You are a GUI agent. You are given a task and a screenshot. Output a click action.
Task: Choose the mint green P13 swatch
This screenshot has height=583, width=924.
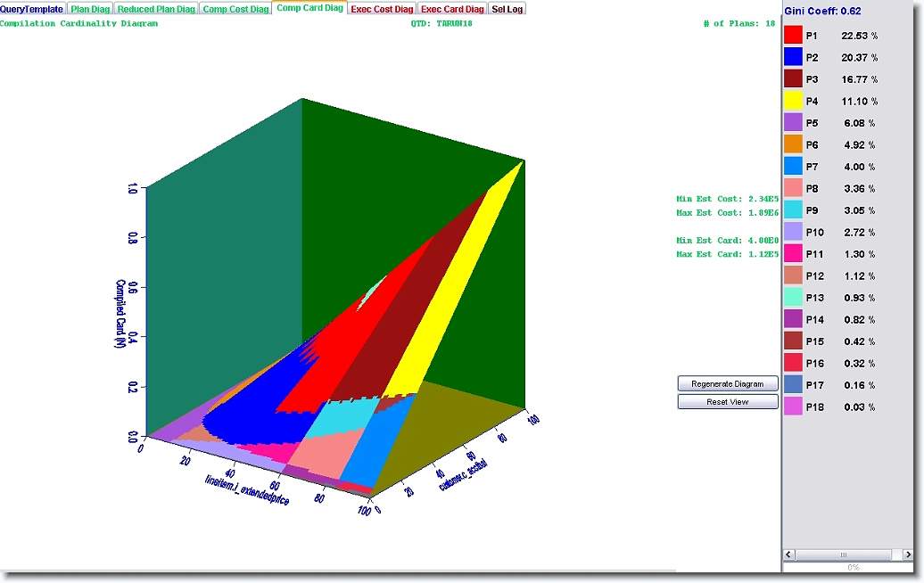pos(794,298)
